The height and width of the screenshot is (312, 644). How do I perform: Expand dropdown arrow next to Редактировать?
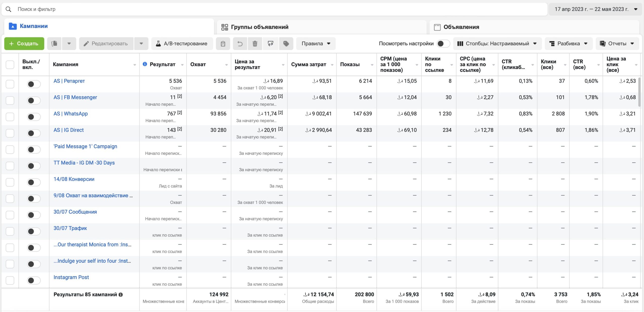point(141,44)
